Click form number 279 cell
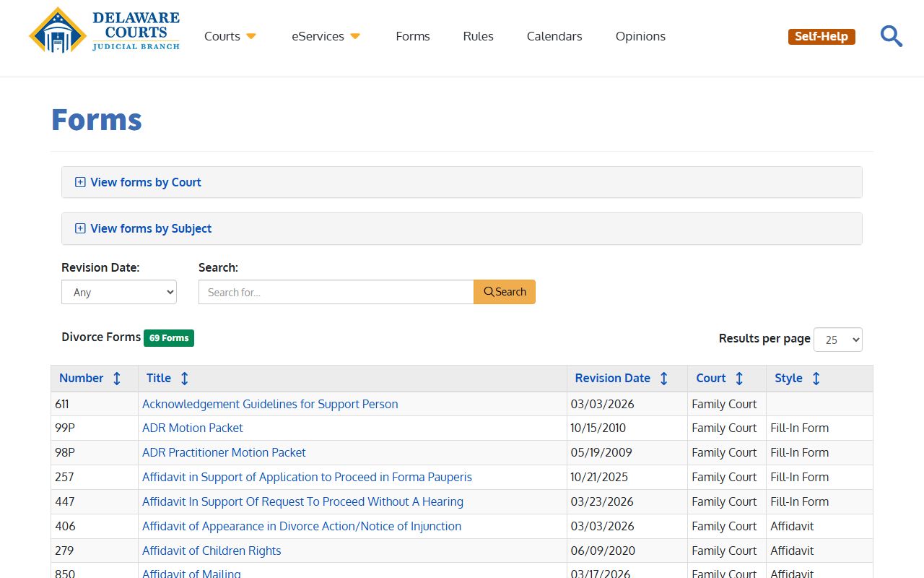 tap(95, 551)
